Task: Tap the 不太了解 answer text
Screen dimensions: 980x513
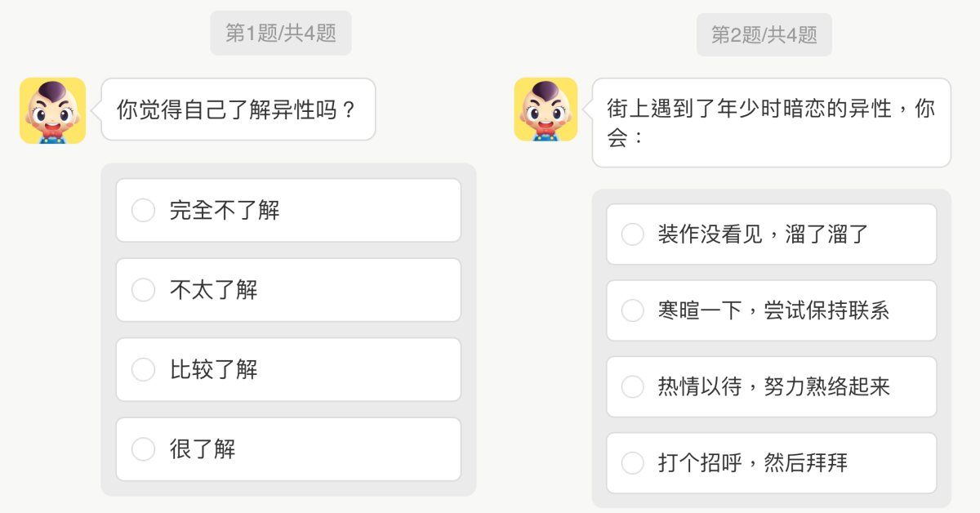Action: click(214, 290)
